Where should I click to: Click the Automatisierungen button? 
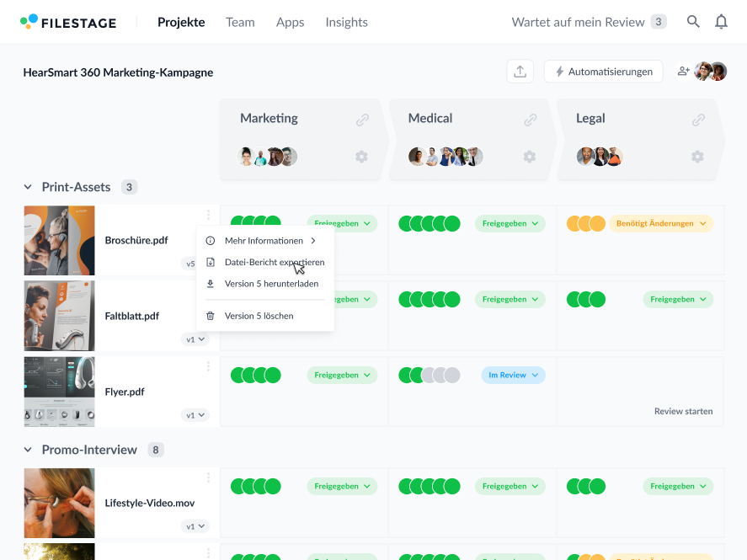coord(603,72)
